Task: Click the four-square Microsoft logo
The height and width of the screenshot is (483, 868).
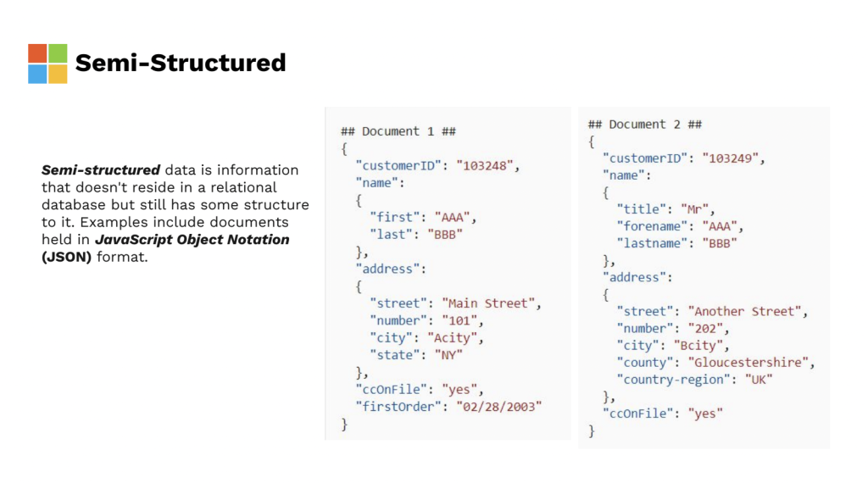Action: click(x=47, y=64)
